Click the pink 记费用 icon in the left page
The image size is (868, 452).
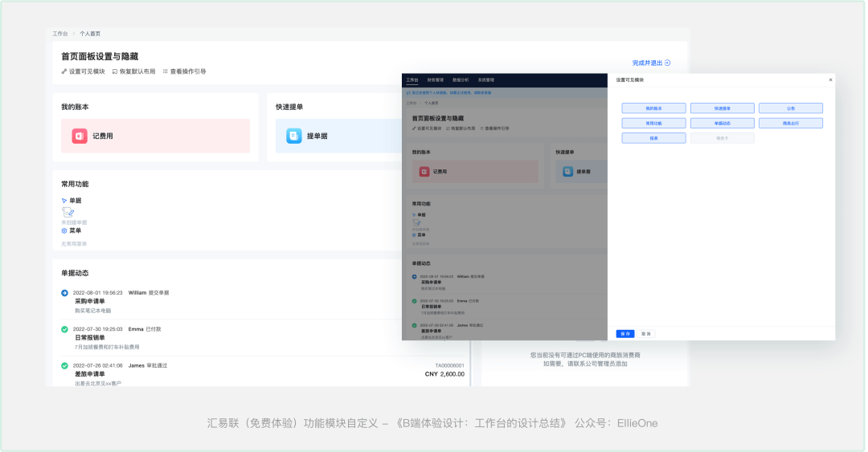[x=80, y=136]
